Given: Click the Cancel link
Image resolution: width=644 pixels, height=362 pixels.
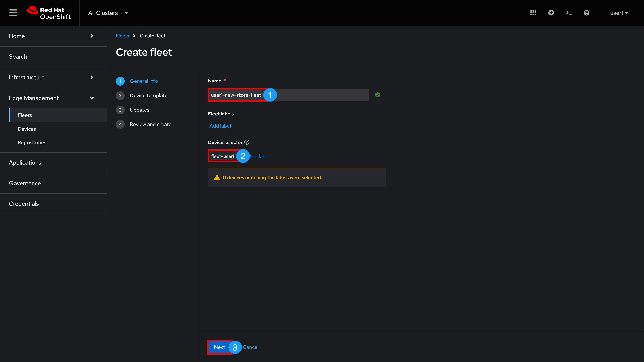Looking at the screenshot, I should (x=251, y=347).
